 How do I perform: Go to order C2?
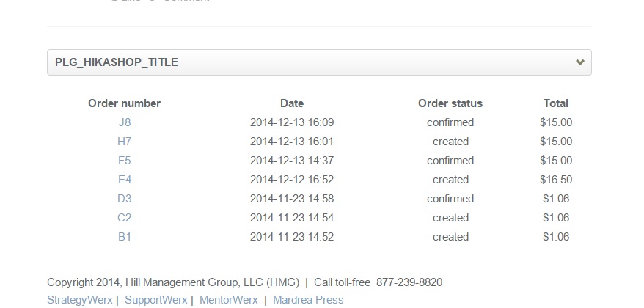[125, 218]
